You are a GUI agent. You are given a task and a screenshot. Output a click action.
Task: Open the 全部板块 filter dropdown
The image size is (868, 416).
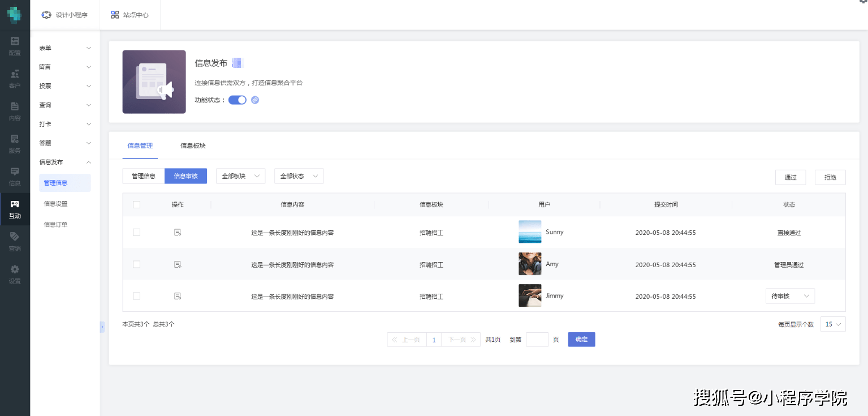241,176
